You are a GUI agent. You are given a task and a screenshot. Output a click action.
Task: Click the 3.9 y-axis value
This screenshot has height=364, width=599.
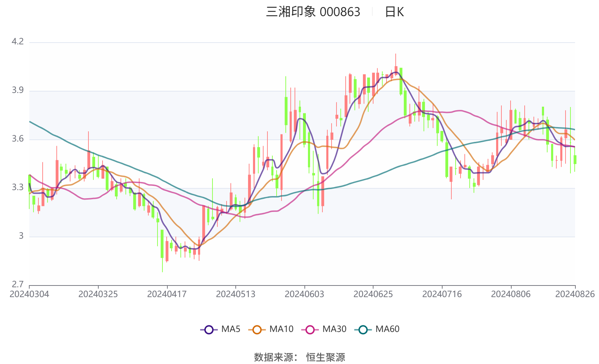18,90
